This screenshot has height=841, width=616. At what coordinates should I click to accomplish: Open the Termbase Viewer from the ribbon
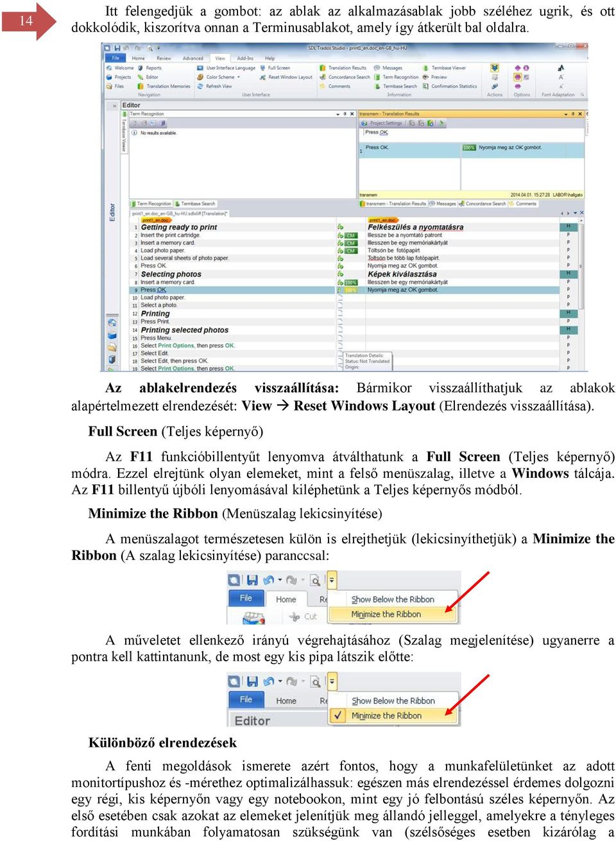pyautogui.click(x=445, y=68)
